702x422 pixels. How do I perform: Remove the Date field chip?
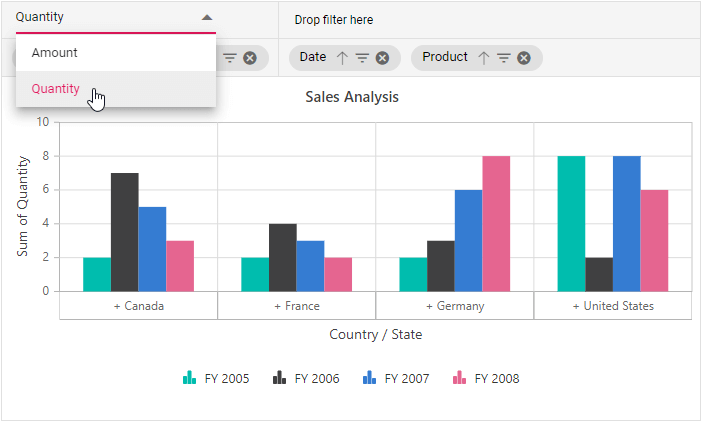382,58
